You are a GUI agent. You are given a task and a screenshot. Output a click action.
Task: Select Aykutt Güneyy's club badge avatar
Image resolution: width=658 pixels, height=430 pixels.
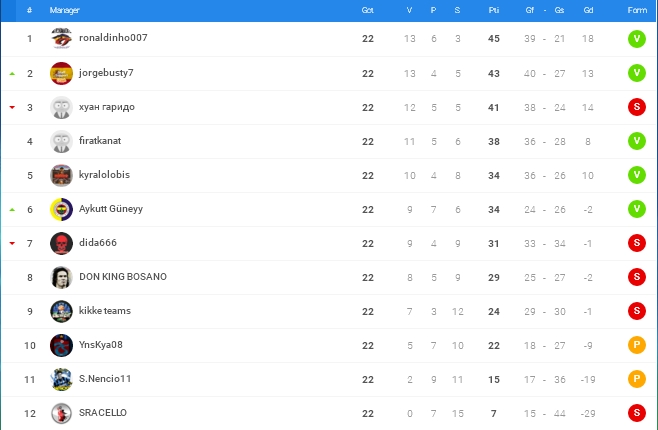(61, 209)
